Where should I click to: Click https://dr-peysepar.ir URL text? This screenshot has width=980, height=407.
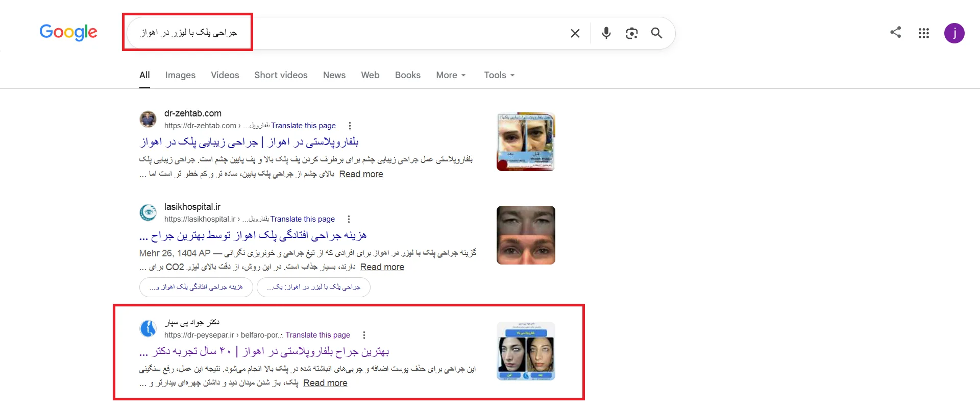199,335
